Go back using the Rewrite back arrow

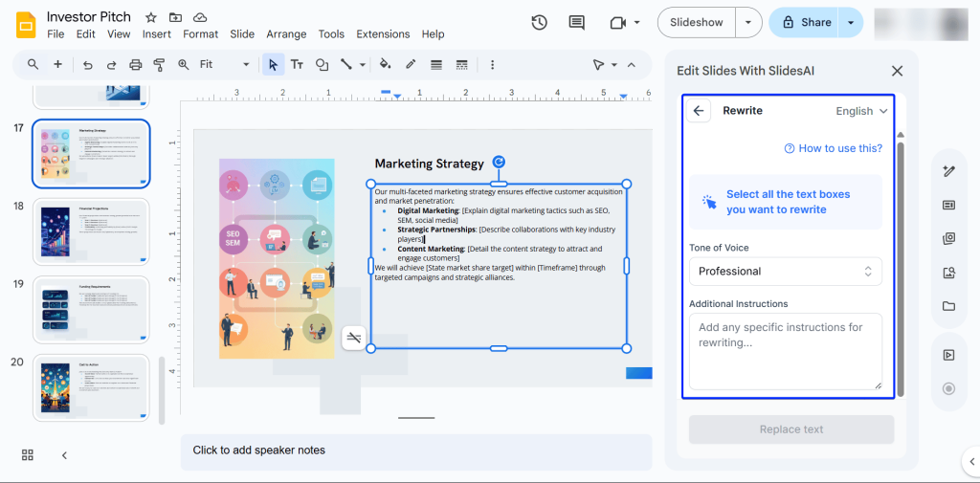coord(699,111)
